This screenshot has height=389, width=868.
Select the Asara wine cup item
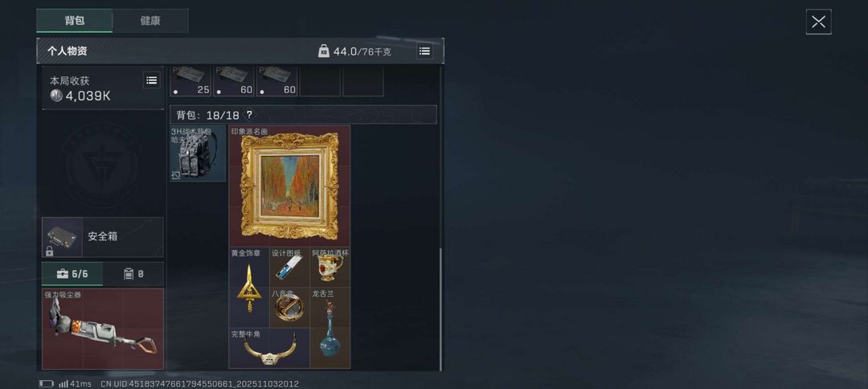click(330, 268)
